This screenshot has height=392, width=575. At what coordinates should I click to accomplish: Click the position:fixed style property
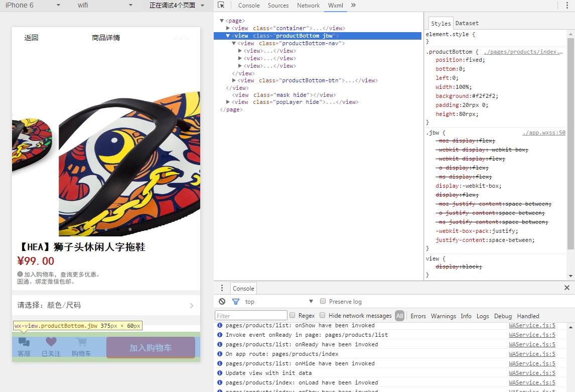460,60
